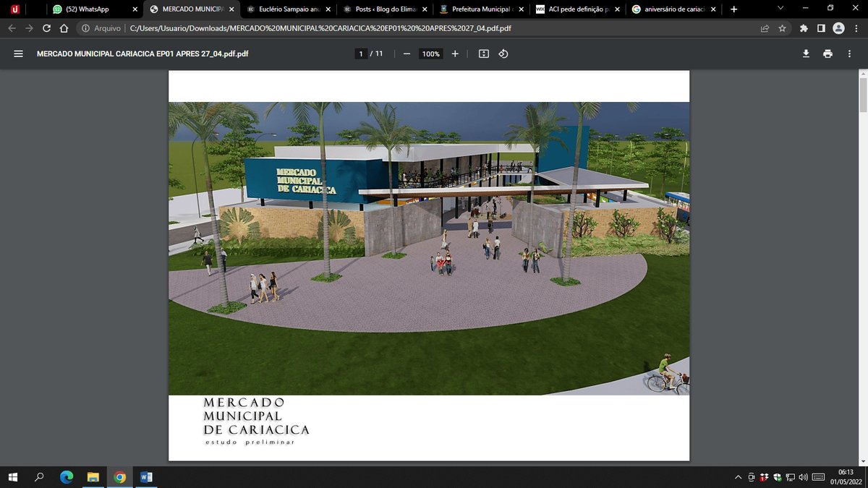Viewport: 868px width, 488px height.
Task: Close the WhatsApp tab
Action: point(135,9)
